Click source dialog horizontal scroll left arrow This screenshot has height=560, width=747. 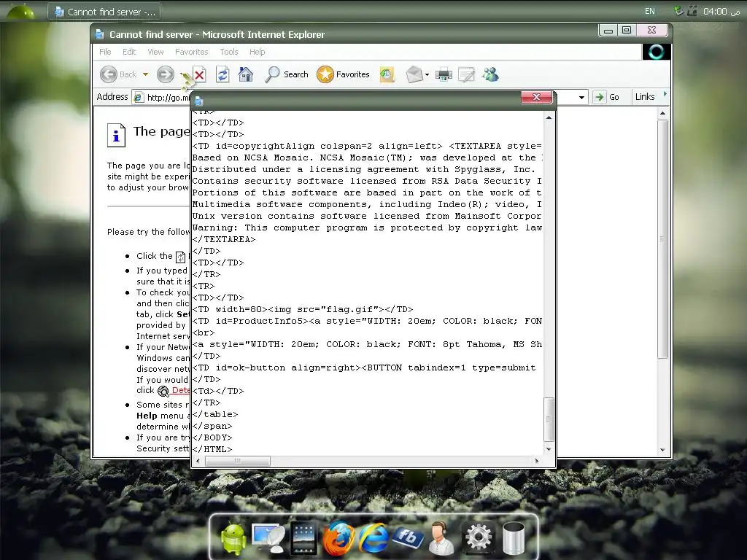(198, 461)
